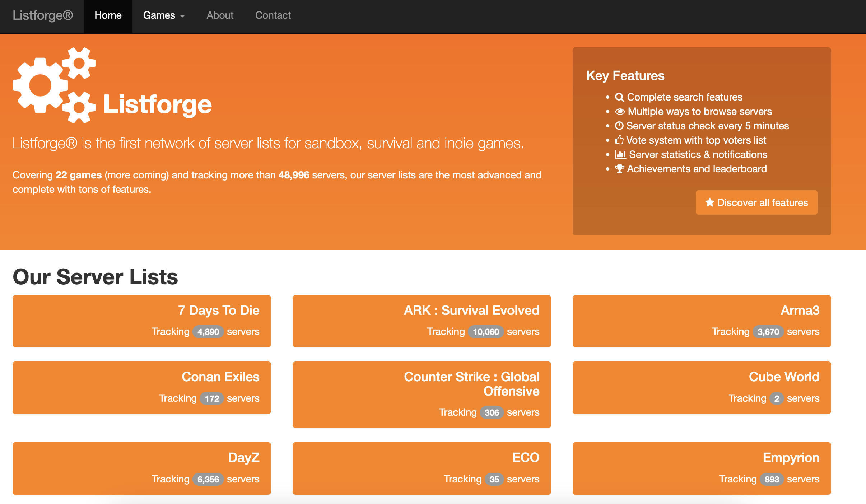Expand the Games dropdown menu

click(164, 15)
